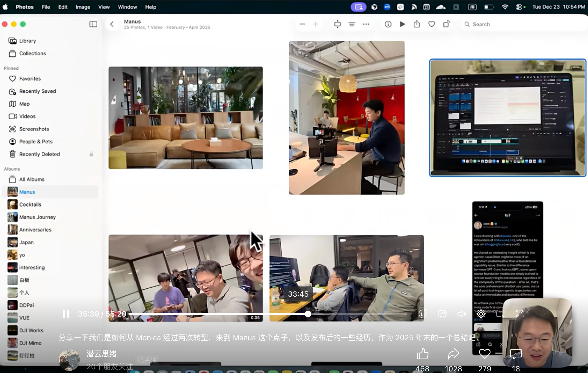Select the Cocktails album in sidebar
Viewport: 588px width, 373px height.
tap(30, 205)
